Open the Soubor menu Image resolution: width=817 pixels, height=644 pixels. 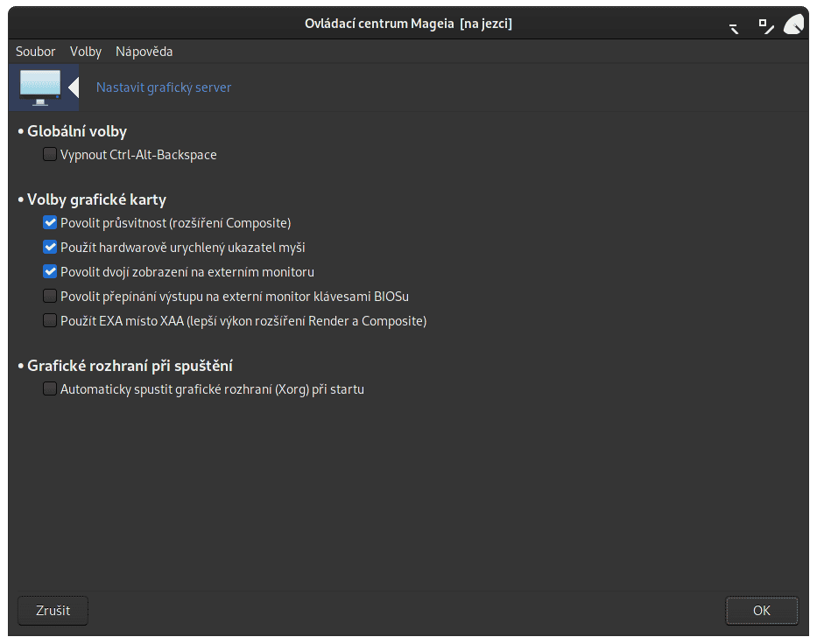pyautogui.click(x=35, y=52)
